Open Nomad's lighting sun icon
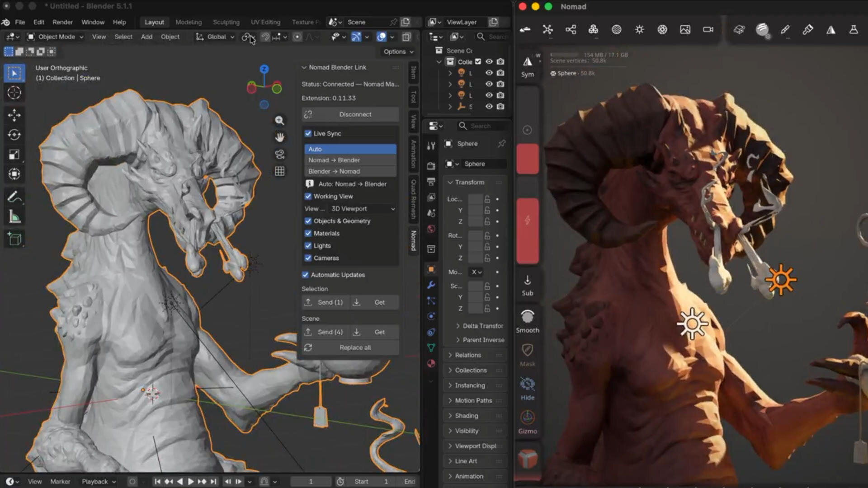Image resolution: width=868 pixels, height=488 pixels. [639, 30]
